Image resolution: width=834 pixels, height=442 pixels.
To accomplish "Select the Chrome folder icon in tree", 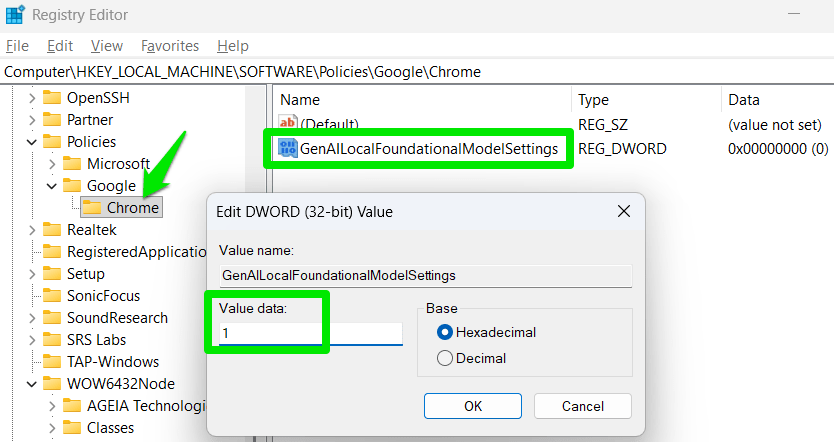I will 92,208.
